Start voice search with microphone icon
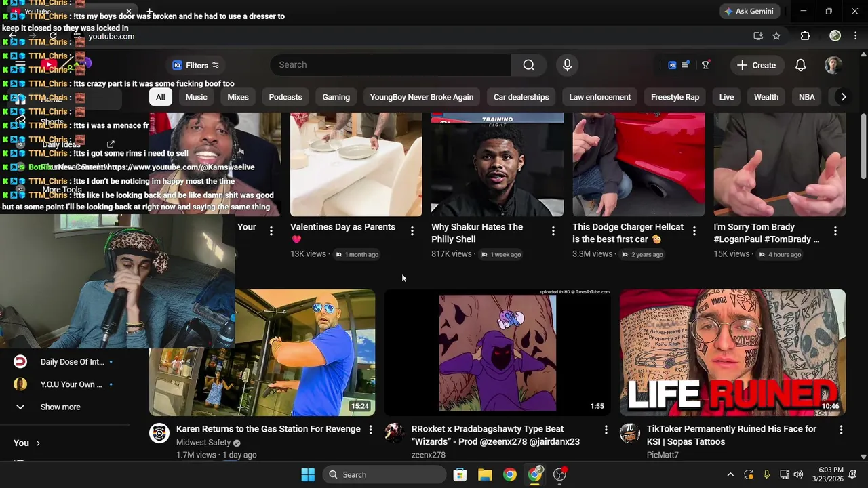 click(x=567, y=65)
